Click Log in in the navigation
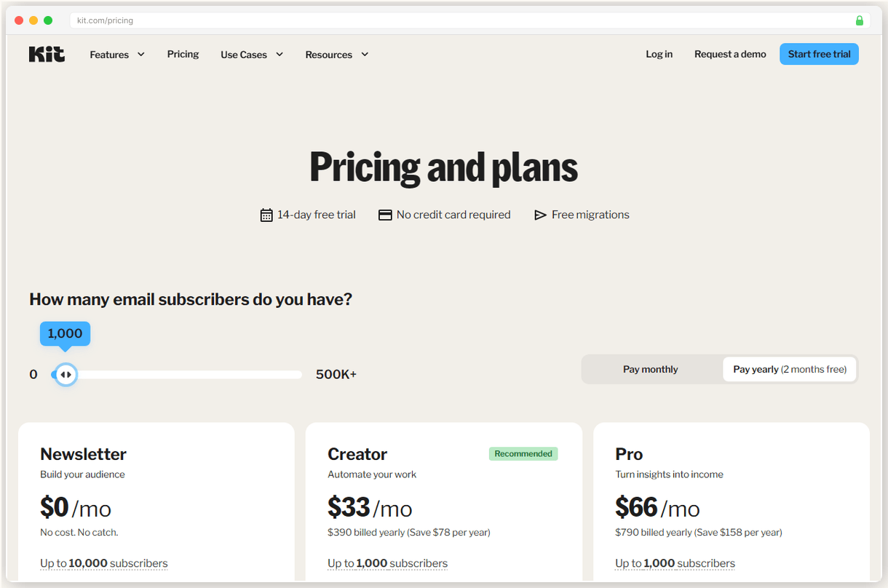The height and width of the screenshot is (588, 888). click(659, 54)
